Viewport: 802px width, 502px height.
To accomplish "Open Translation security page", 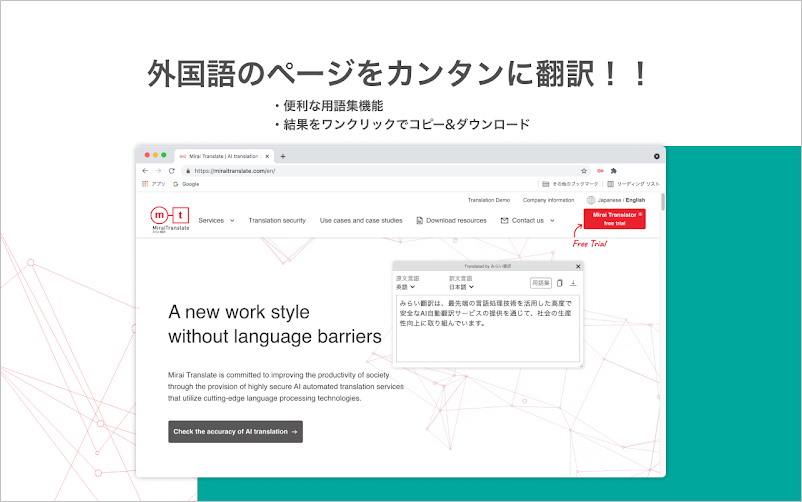I will 277,221.
